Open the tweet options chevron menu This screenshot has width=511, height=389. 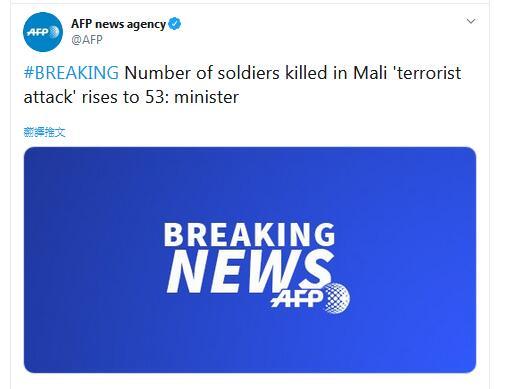click(x=471, y=21)
